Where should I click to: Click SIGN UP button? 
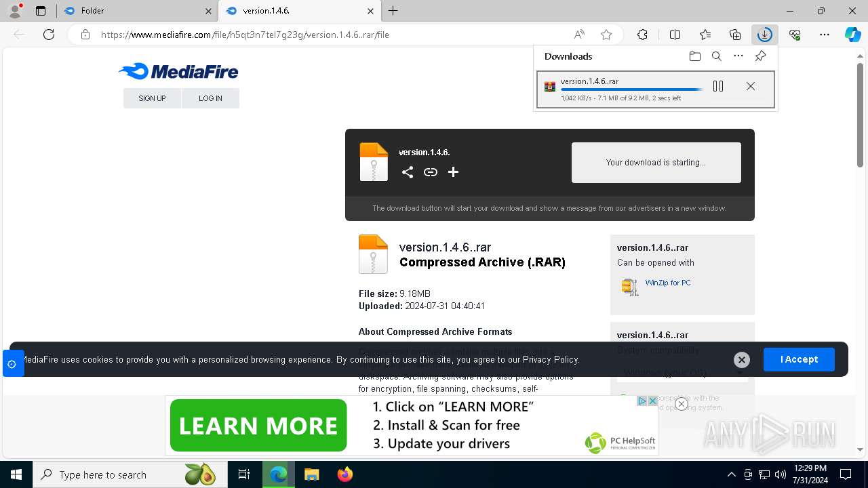click(152, 98)
